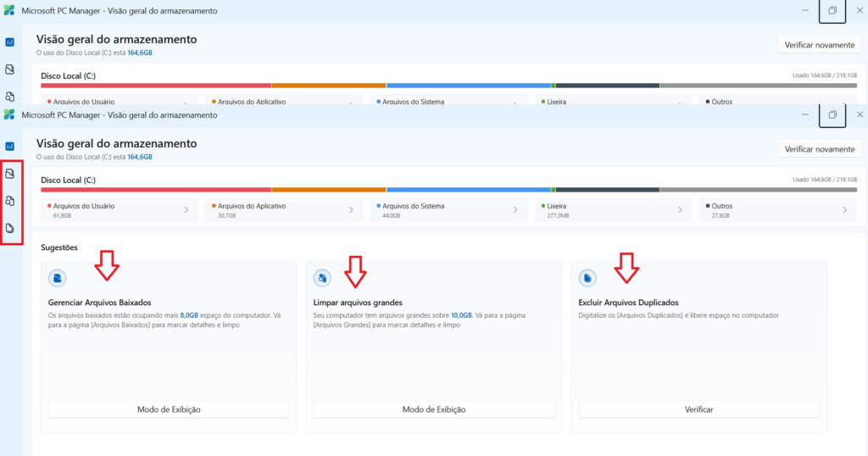Open storage overview icon in lower window sidebar
Screen dimensions: 868x456
coord(10,147)
